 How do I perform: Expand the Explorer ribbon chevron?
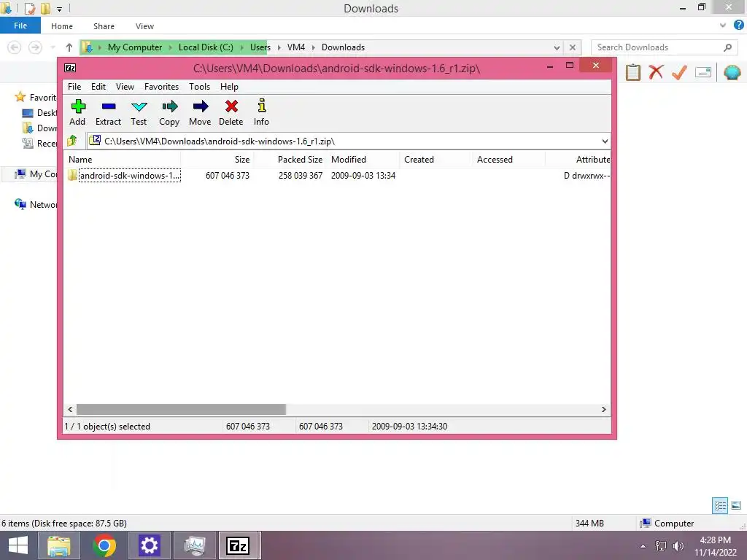click(x=723, y=26)
